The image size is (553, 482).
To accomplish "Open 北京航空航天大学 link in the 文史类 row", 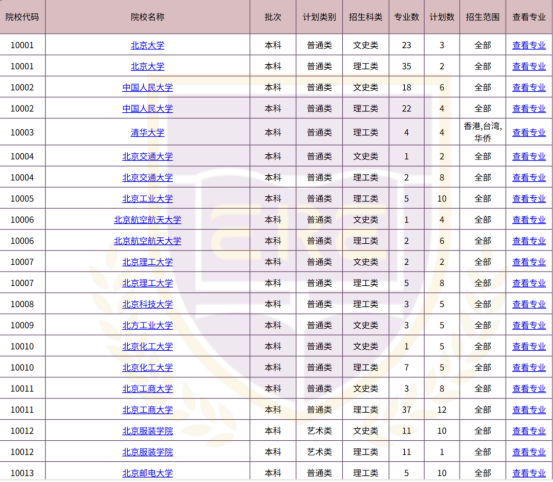I will pos(147,220).
